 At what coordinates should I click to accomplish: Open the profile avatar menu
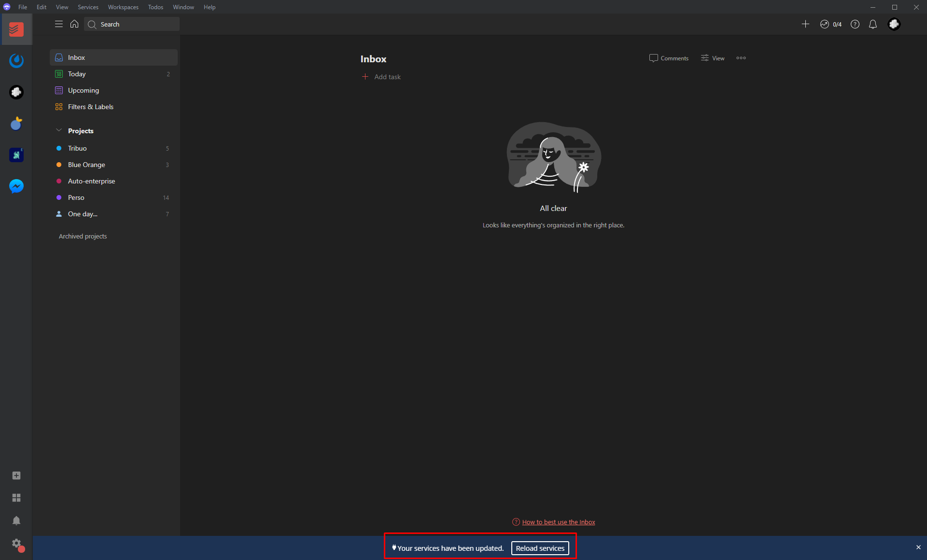click(895, 24)
